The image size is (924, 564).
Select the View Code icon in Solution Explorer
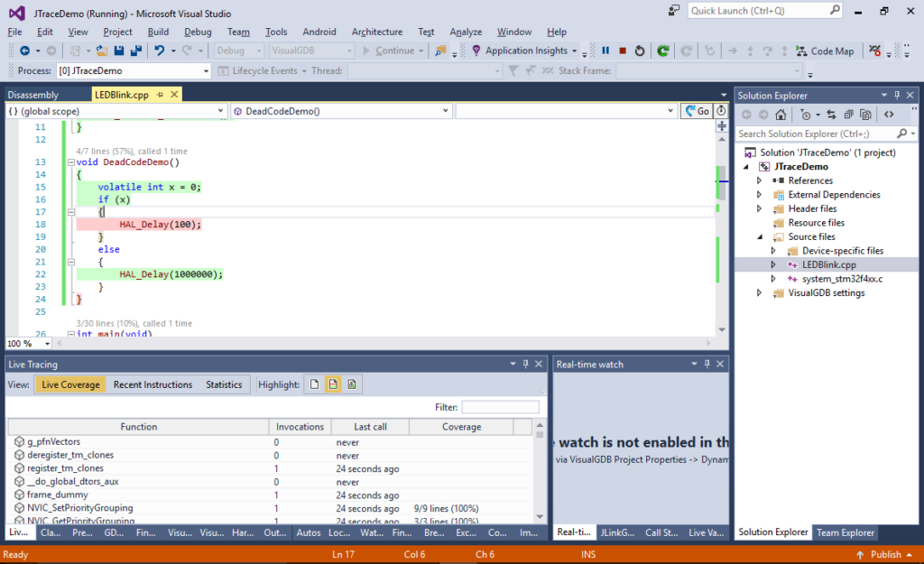(x=890, y=114)
